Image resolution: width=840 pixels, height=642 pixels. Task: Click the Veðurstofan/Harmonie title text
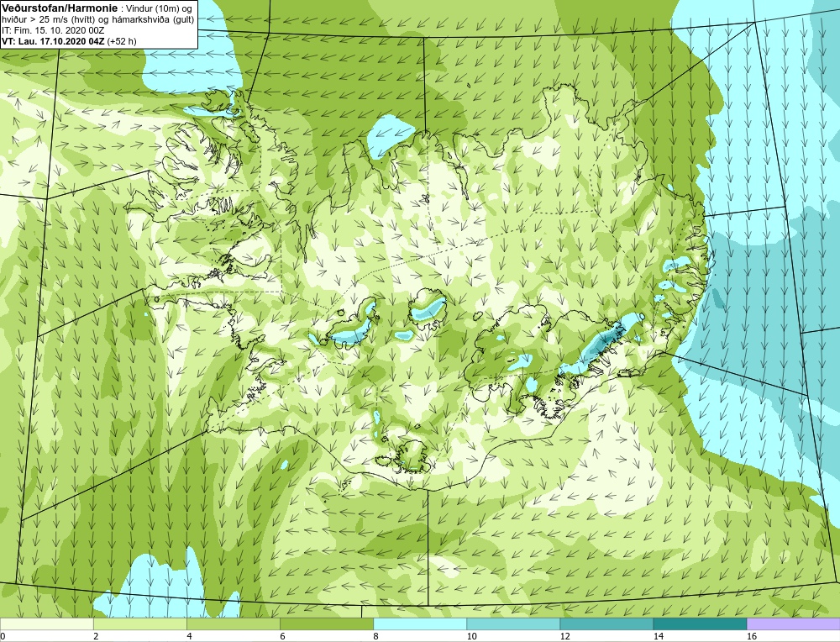coord(60,8)
